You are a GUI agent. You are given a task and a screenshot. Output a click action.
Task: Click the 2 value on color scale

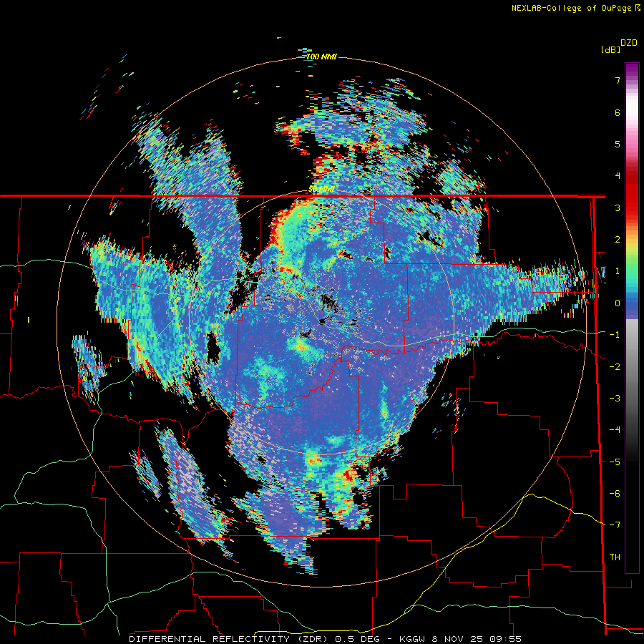coord(618,240)
